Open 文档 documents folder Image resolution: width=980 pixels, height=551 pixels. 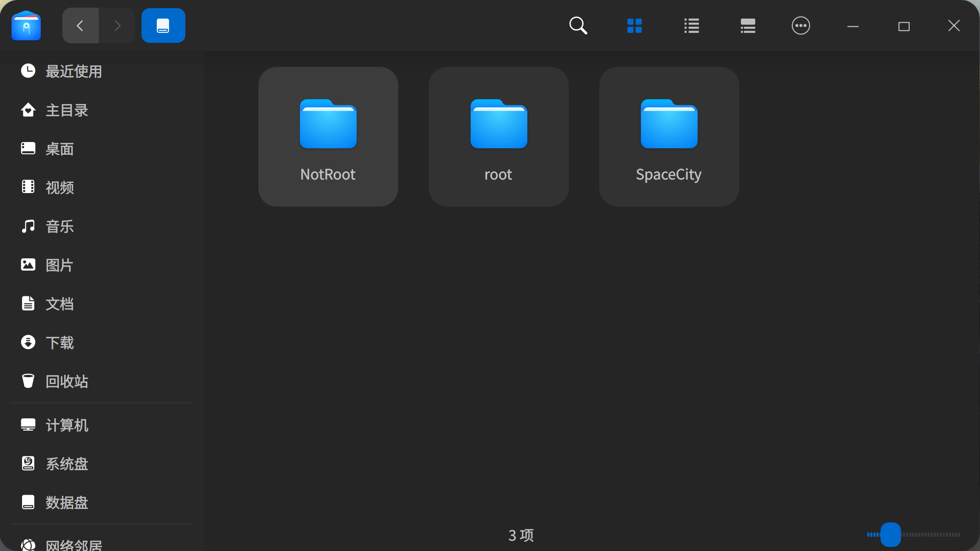101,304
